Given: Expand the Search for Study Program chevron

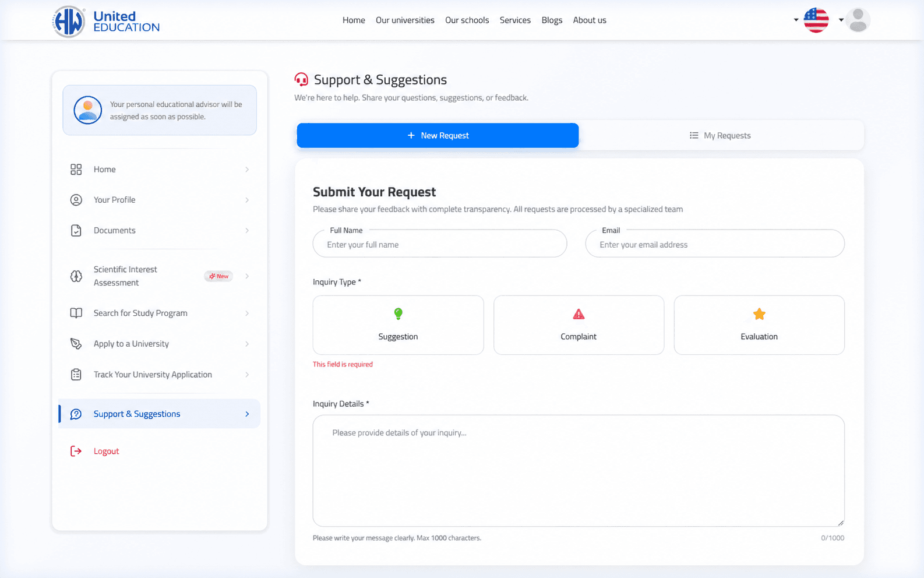Looking at the screenshot, I should coord(247,313).
